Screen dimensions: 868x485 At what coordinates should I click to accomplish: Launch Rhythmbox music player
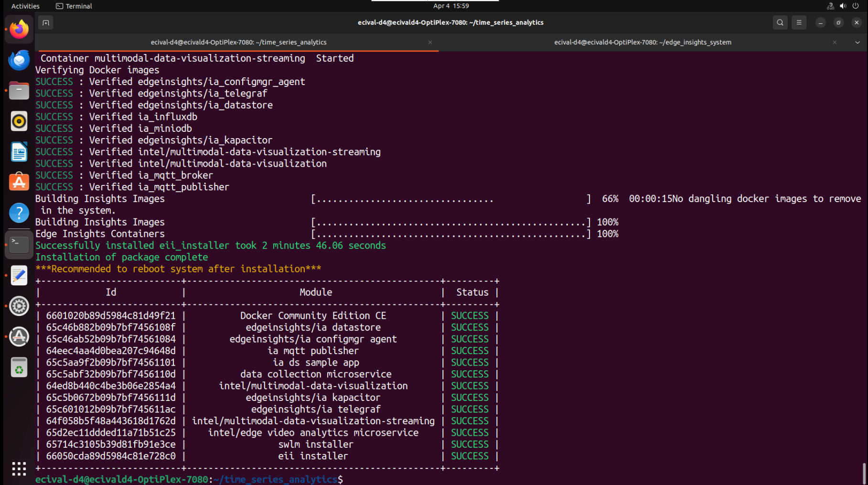coord(19,121)
